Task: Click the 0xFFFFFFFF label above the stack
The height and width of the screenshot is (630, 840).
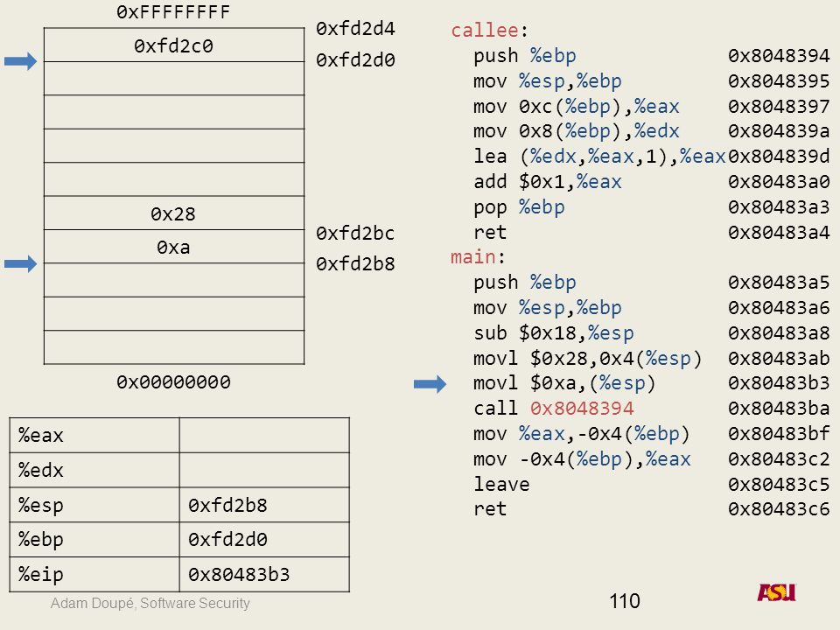Action: [173, 11]
